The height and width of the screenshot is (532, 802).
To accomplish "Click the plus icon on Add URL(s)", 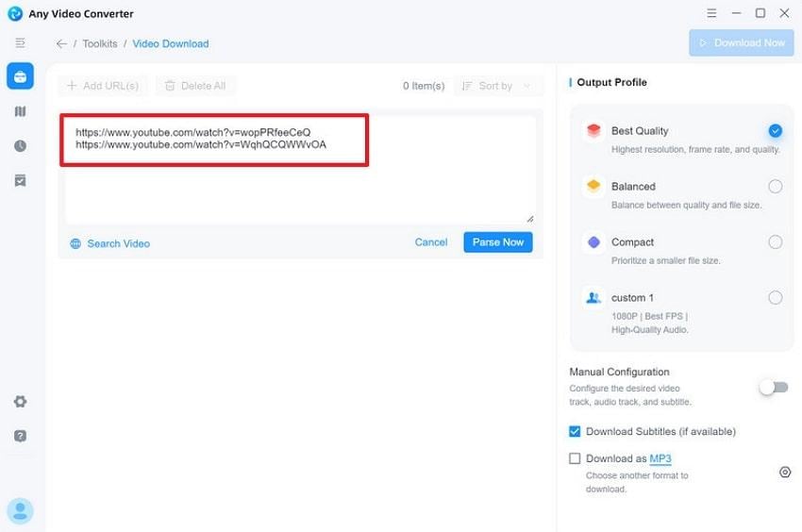I will tap(72, 86).
